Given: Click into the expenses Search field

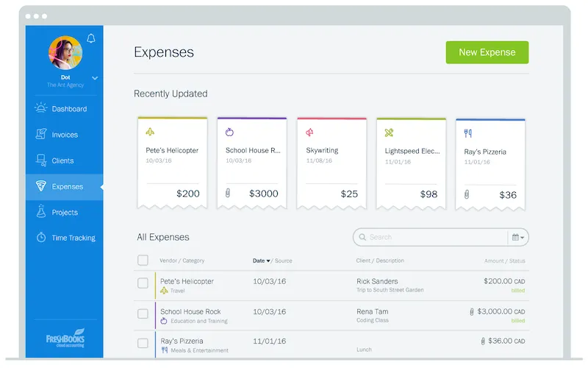Looking at the screenshot, I should (434, 237).
